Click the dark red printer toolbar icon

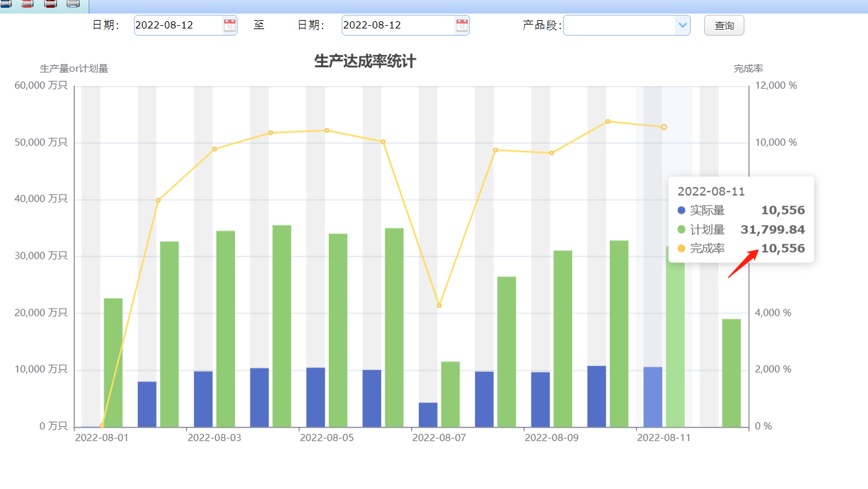pyautogui.click(x=50, y=4)
